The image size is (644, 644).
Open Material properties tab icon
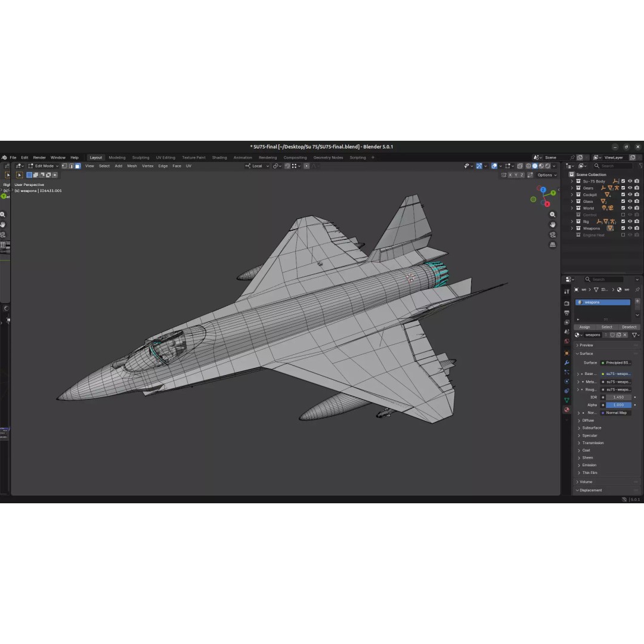point(567,410)
